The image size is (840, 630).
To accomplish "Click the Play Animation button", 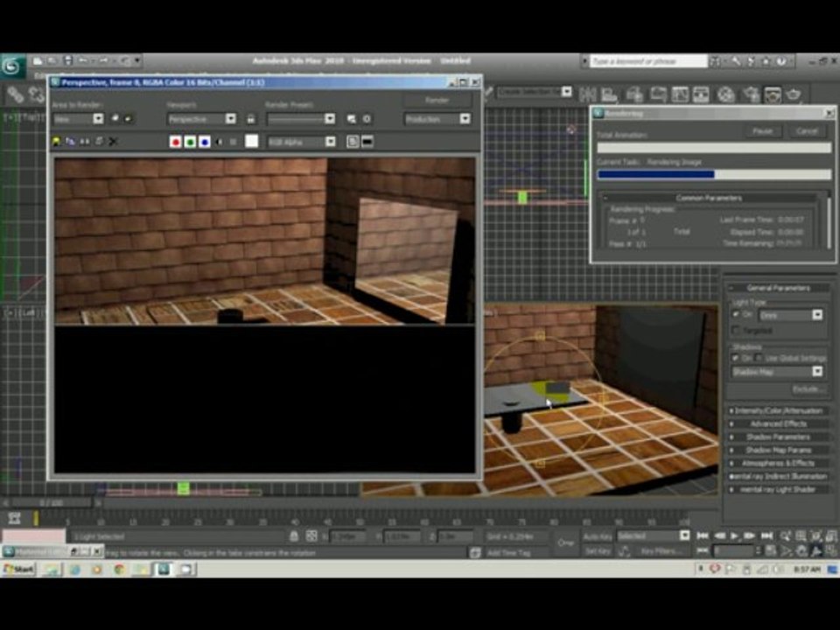I will (x=734, y=535).
